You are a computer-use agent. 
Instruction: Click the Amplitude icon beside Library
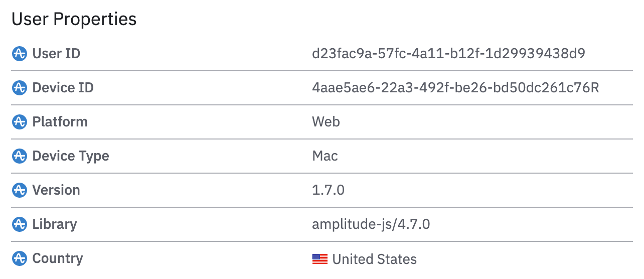(19, 224)
